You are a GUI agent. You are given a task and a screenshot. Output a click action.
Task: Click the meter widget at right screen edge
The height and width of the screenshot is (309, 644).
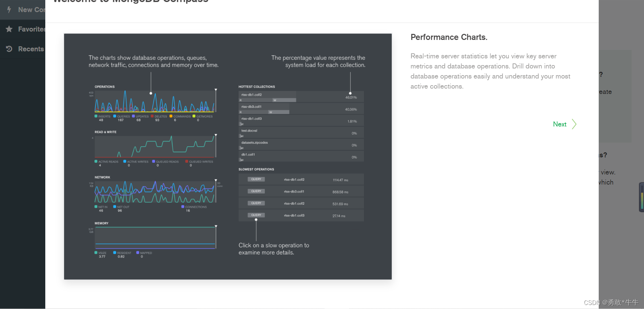coord(641,197)
